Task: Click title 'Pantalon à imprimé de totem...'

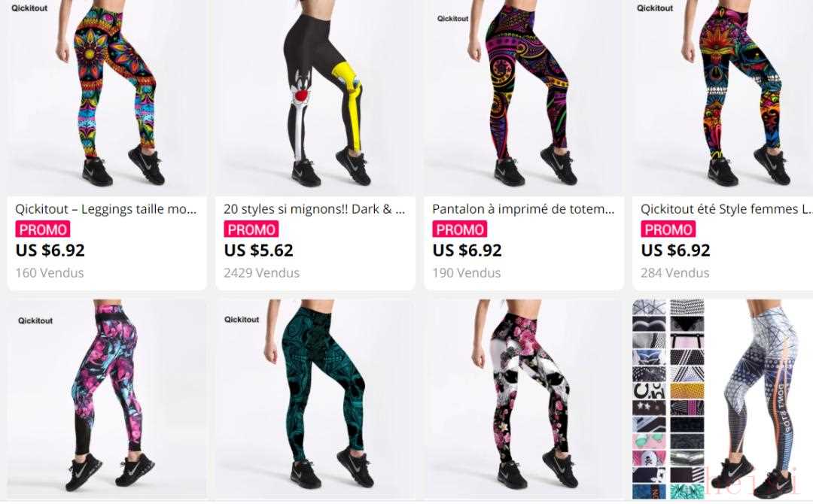Action: coord(523,209)
